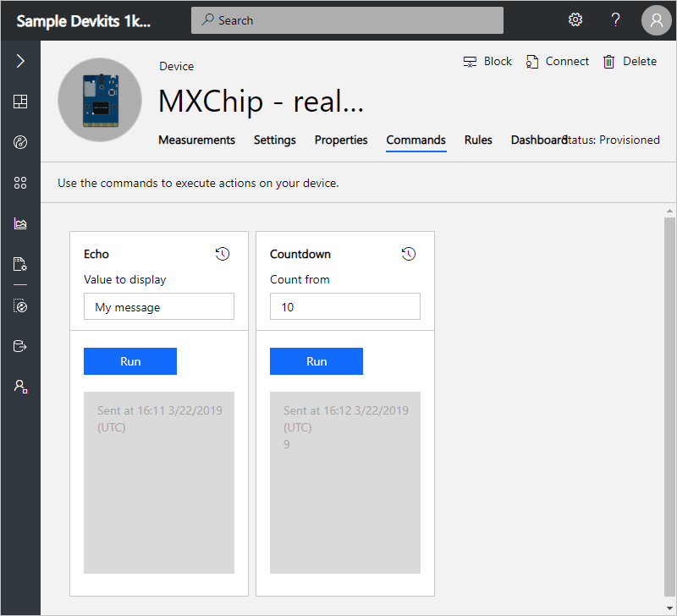View Countdown command history

409,254
